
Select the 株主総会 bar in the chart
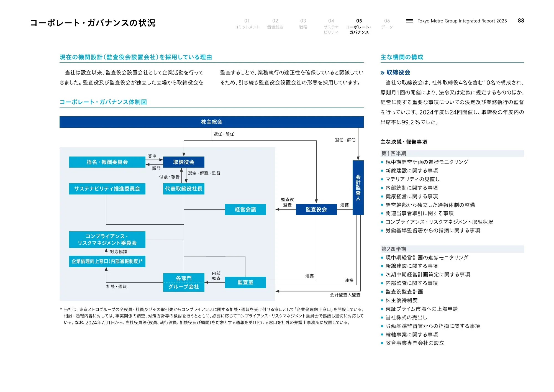211,122
